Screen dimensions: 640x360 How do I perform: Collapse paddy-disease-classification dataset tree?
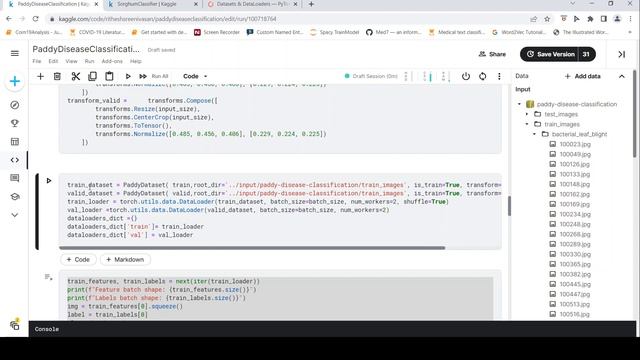point(520,104)
